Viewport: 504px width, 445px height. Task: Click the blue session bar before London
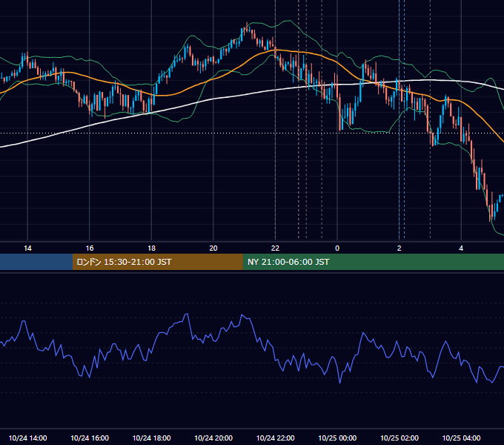point(36,262)
